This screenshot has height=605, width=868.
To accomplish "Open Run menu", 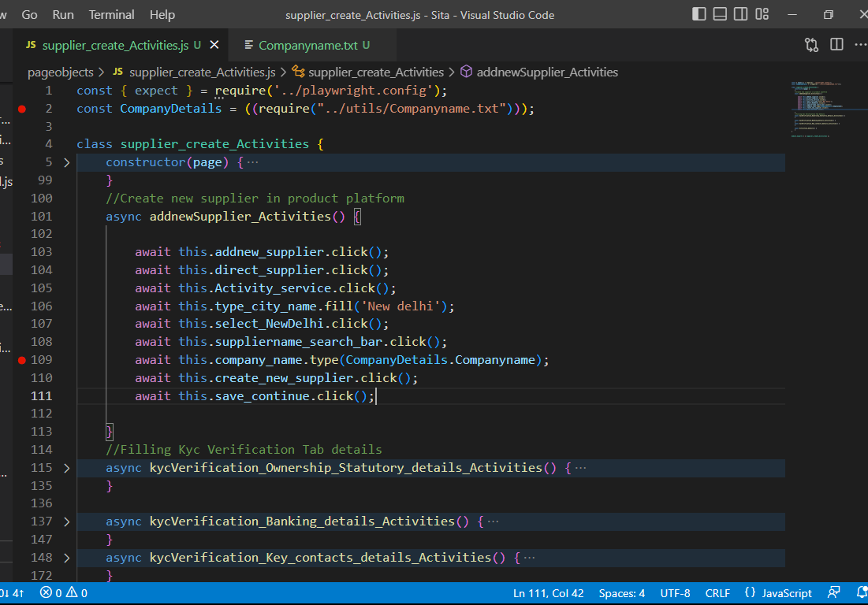I will (63, 15).
